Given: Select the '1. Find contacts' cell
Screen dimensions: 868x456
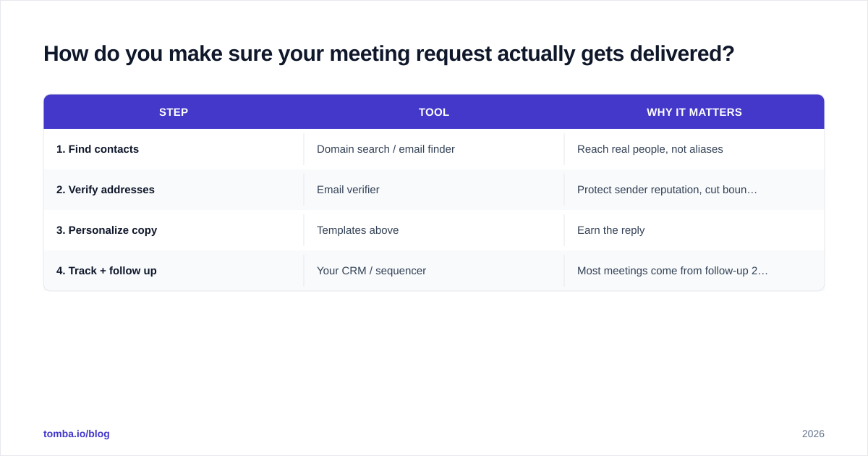Looking at the screenshot, I should pyautogui.click(x=174, y=149).
